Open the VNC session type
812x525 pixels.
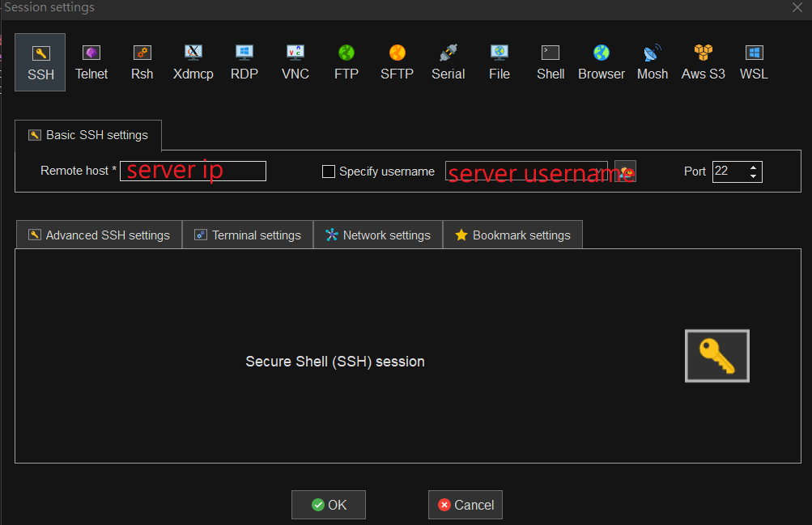[295, 61]
